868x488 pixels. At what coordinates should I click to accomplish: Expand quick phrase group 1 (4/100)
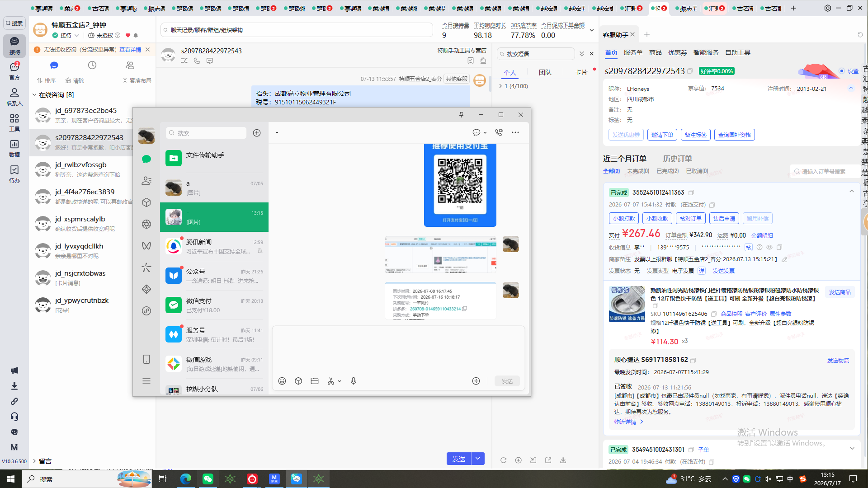(500, 86)
